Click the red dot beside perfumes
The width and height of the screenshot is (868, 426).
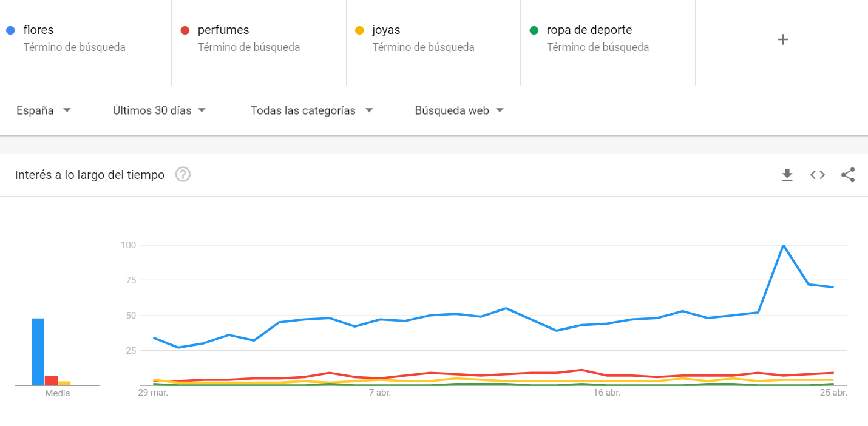pyautogui.click(x=185, y=30)
